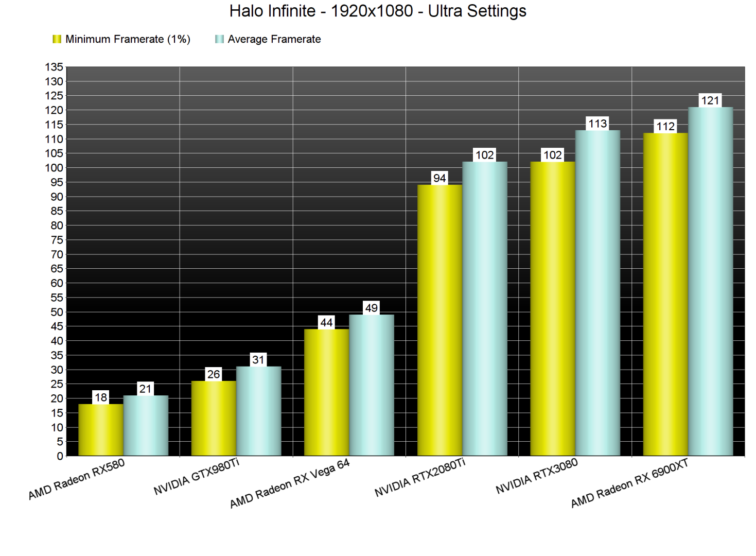
Task: Select the 94 value label on RTX2080Ti
Action: point(439,178)
